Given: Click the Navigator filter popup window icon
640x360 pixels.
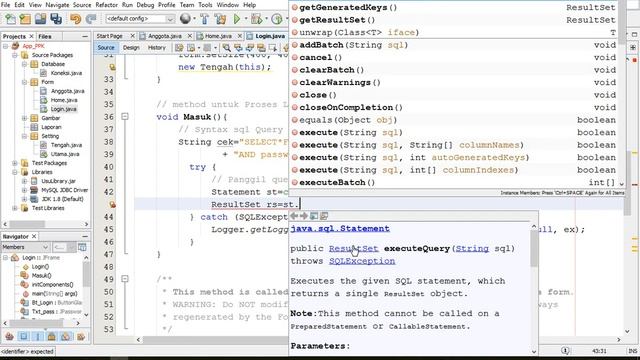Looking at the screenshot, I should click(x=82, y=247).
